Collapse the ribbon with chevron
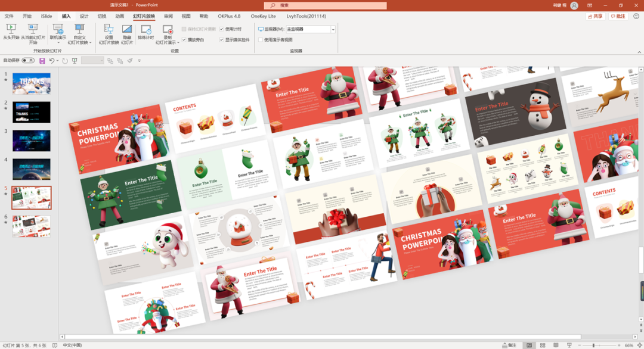Image resolution: width=644 pixels, height=349 pixels. 639,52
